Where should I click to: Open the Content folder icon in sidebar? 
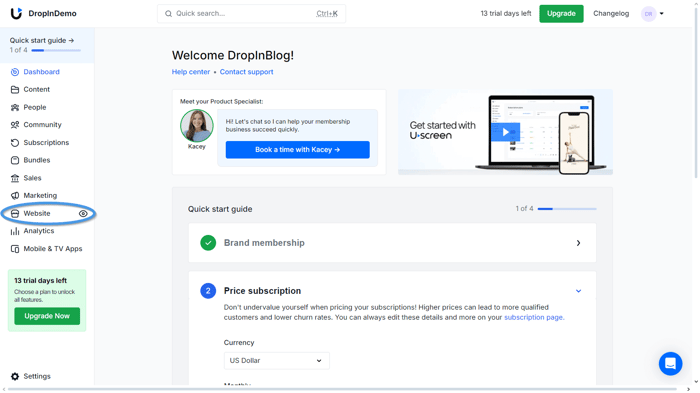pos(15,90)
